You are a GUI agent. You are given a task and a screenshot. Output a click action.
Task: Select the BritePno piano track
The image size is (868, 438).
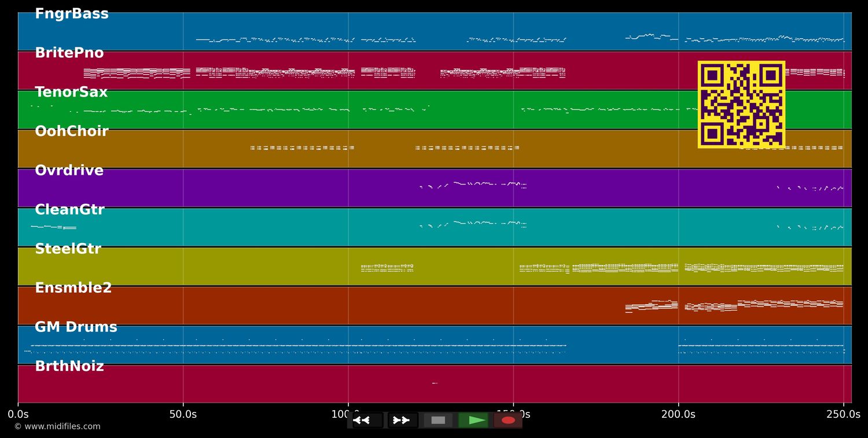[69, 53]
